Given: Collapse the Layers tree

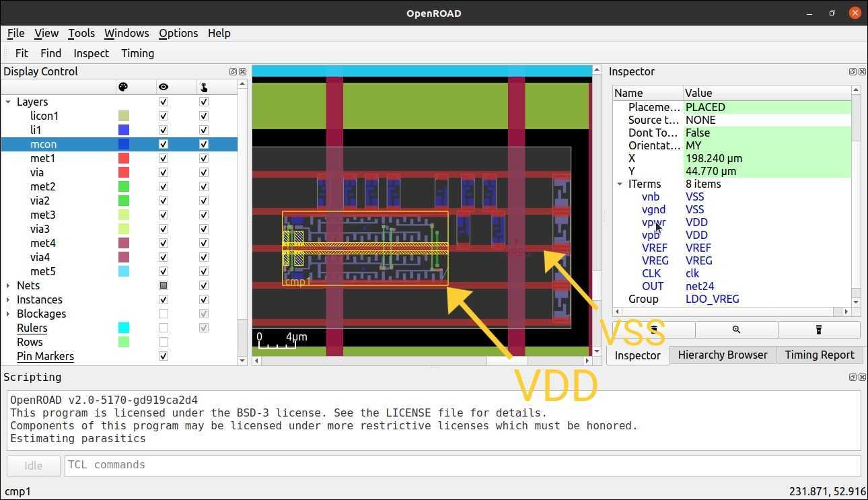Looking at the screenshot, I should coord(7,102).
